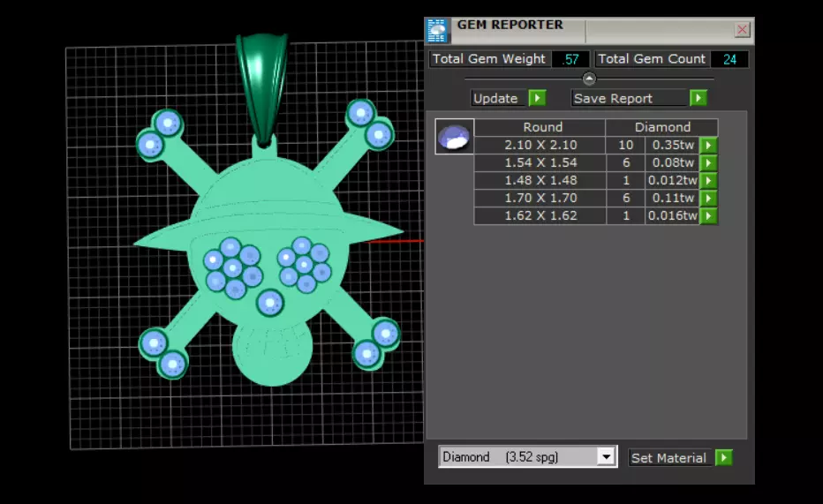The image size is (823, 504).
Task: Click the GEM REPORTER title bar text
Action: (x=510, y=25)
